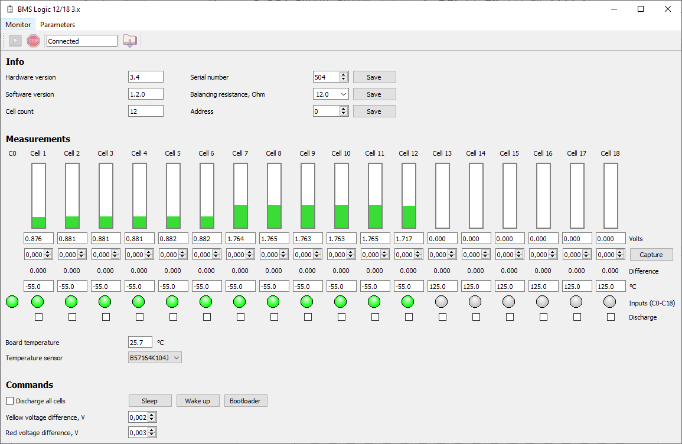Switch to the Parameters tab
Screen dimensions: 682x444
(x=57, y=24)
